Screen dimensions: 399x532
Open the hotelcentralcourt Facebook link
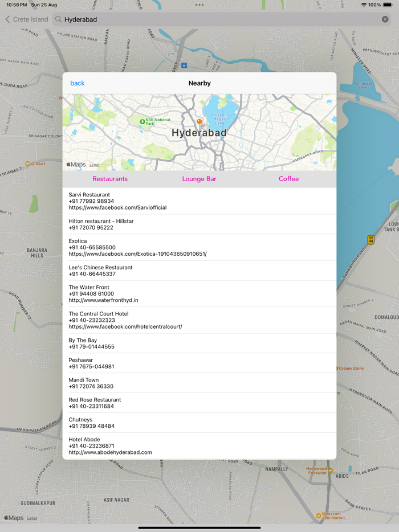coord(125,327)
